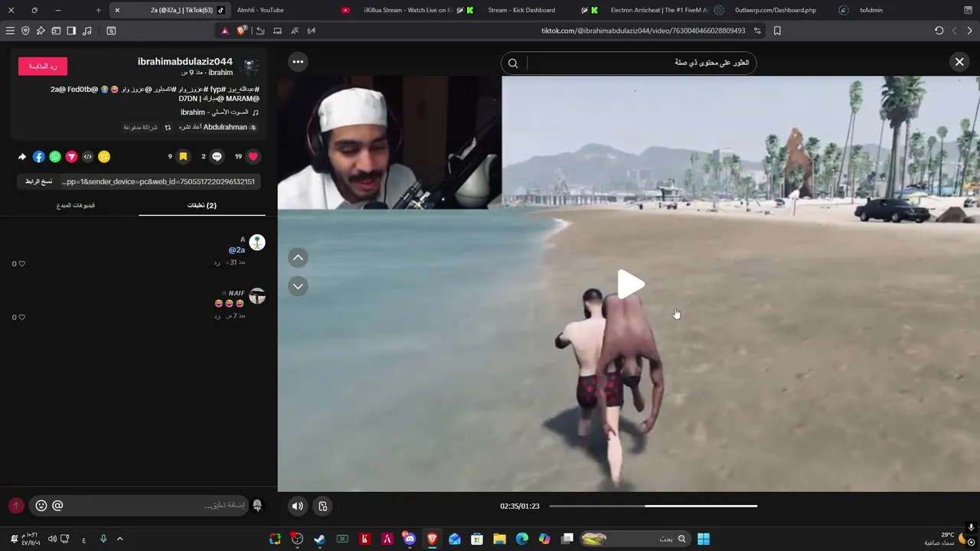Open the @2a mention in comment
Viewport: 980px width, 551px height.
point(237,250)
